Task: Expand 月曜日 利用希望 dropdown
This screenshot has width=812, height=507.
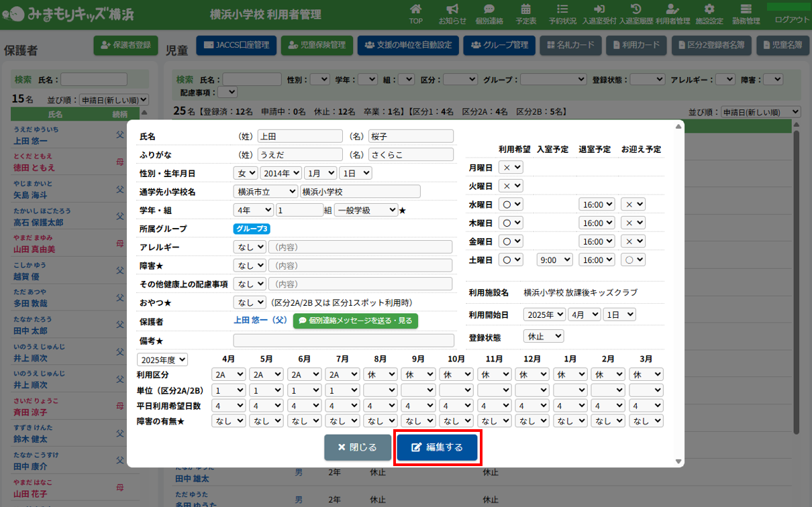Action: [x=512, y=167]
